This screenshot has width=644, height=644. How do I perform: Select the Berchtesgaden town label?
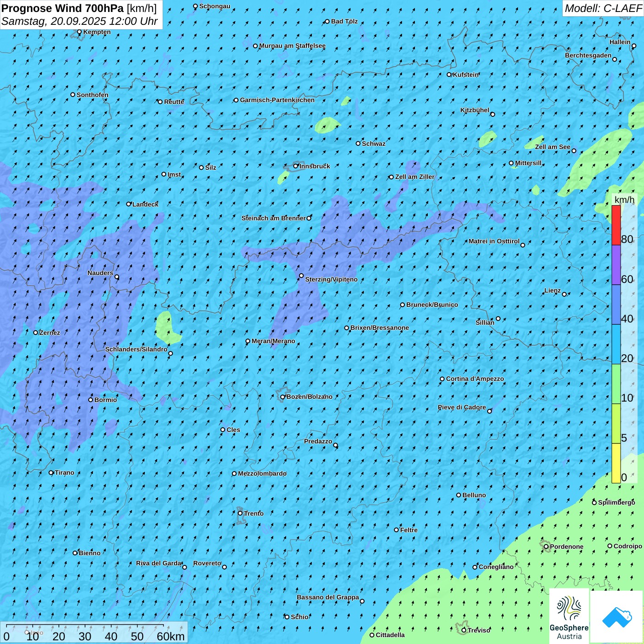click(588, 55)
